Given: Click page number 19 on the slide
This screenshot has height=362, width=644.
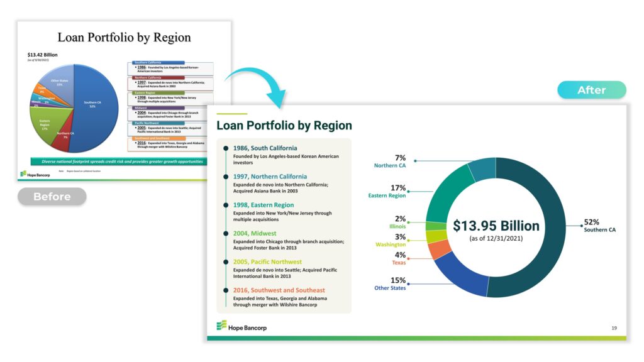Looking at the screenshot, I should [614, 328].
